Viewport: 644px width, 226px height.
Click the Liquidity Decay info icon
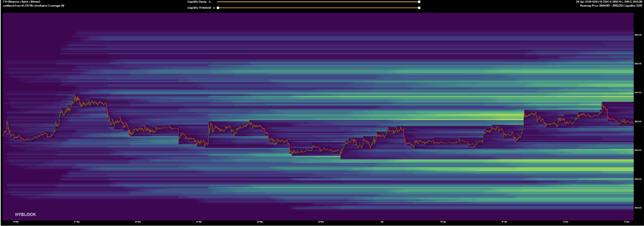[x=210, y=2]
